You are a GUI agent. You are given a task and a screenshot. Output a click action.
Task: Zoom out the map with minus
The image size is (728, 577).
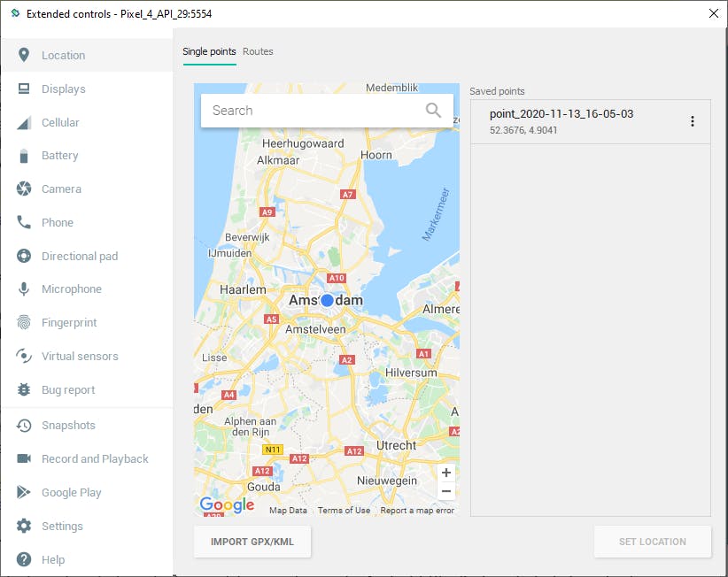(x=446, y=491)
